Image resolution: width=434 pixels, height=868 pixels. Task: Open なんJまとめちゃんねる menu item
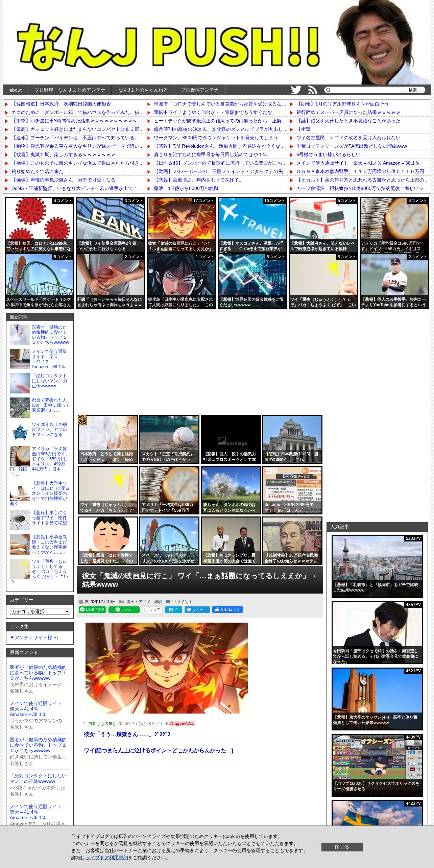pyautogui.click(x=143, y=90)
